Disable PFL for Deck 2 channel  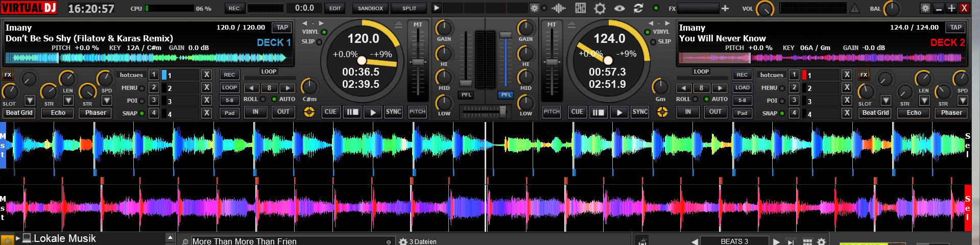point(506,94)
